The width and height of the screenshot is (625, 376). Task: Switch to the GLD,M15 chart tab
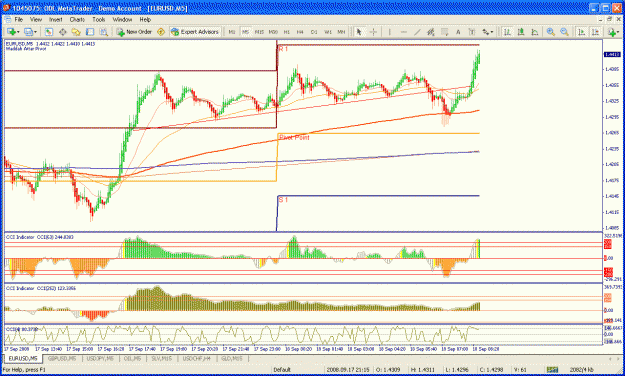(232, 358)
